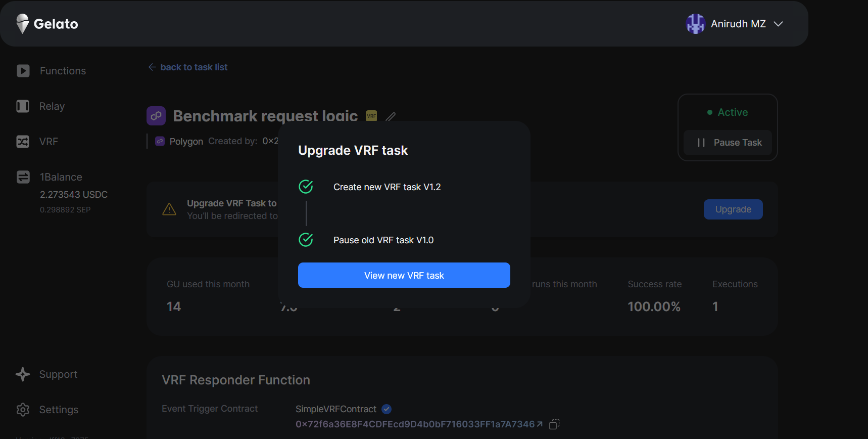Viewport: 868px width, 439px height.
Task: Open VRF menu item
Action: coord(49,142)
